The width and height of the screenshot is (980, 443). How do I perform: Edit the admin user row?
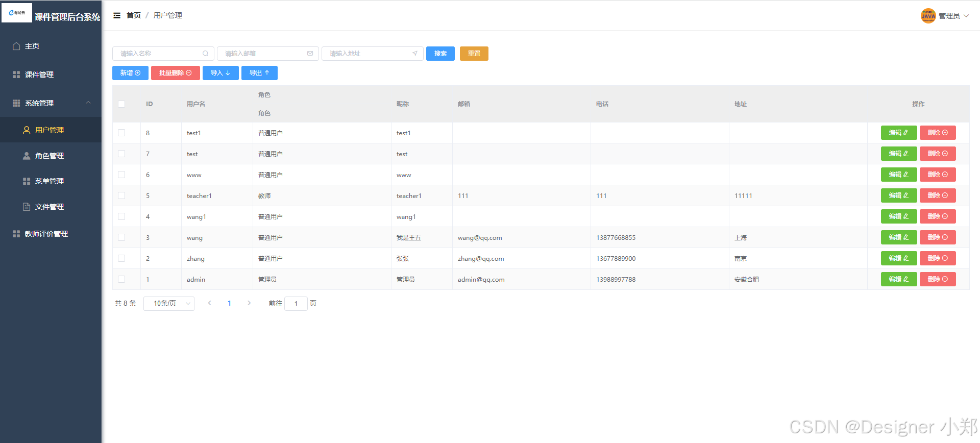pos(899,279)
